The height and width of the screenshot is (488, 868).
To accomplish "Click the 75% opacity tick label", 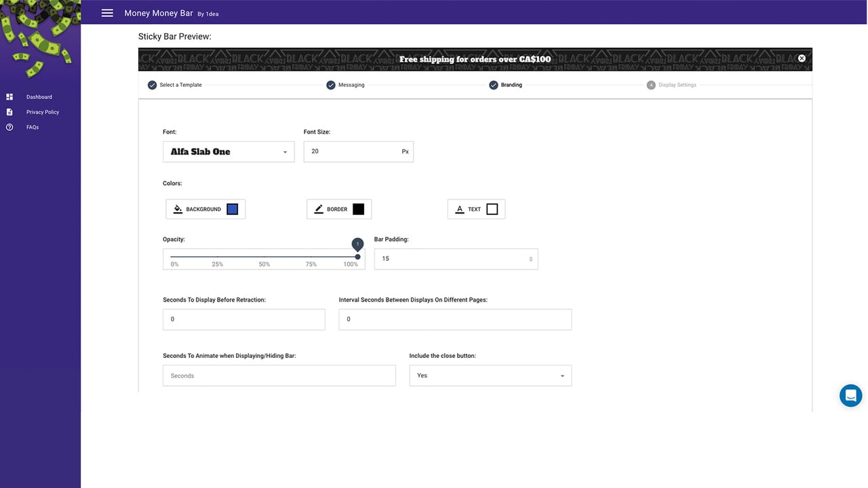I will point(311,264).
